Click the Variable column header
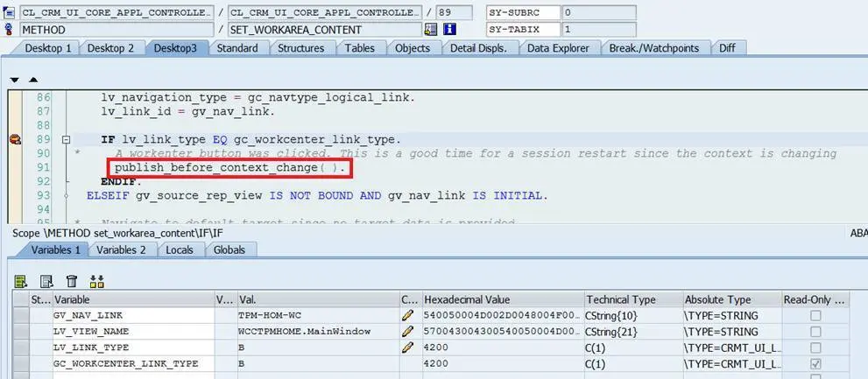The image size is (868, 379). point(133,299)
